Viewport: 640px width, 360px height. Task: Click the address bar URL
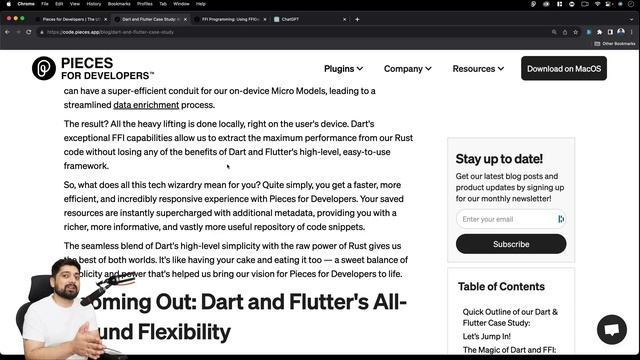[x=110, y=32]
